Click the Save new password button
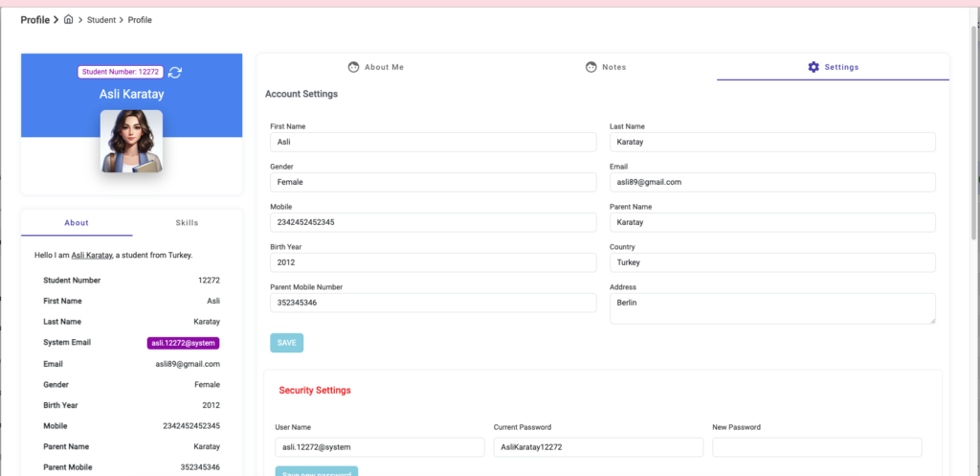Screen dimensions: 980x476 (316, 471)
